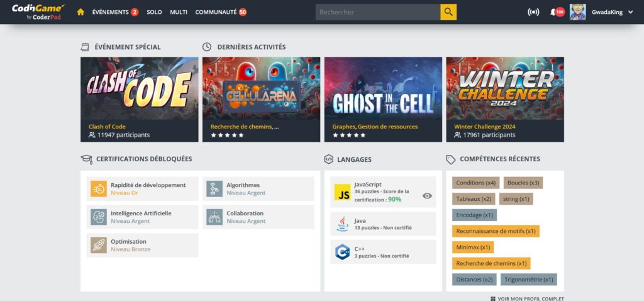The width and height of the screenshot is (644, 301).
Task: Click "17961 participants" text
Action: [489, 135]
